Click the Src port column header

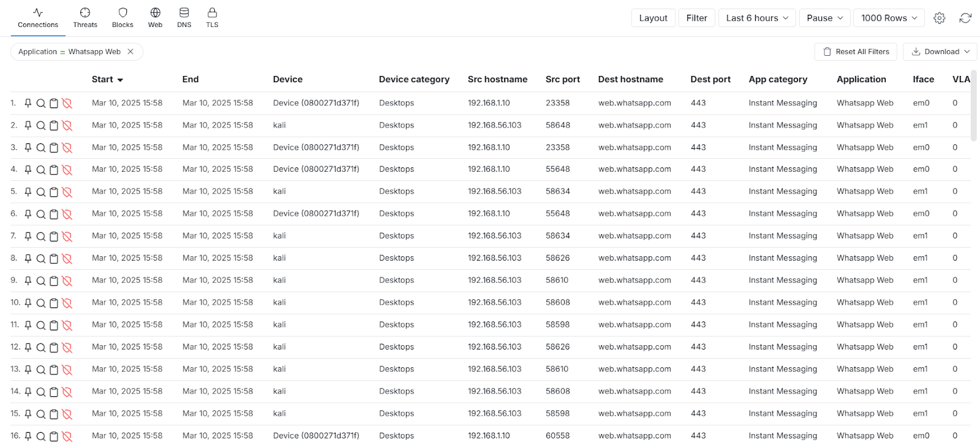click(x=563, y=79)
